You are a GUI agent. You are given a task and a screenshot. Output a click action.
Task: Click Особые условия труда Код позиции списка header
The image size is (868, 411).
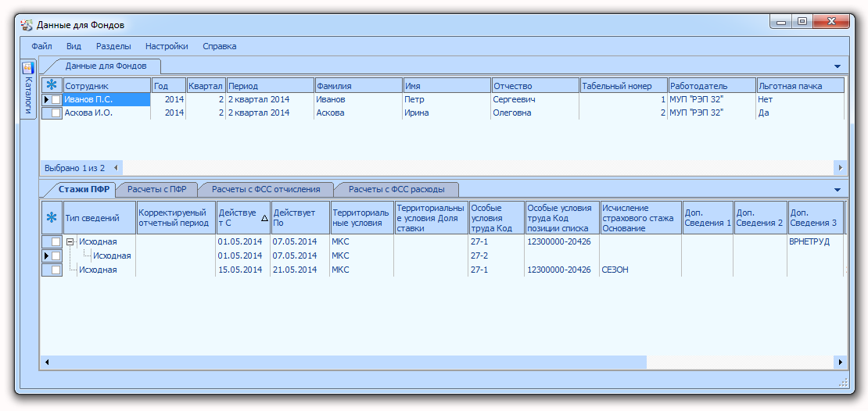[x=562, y=218]
